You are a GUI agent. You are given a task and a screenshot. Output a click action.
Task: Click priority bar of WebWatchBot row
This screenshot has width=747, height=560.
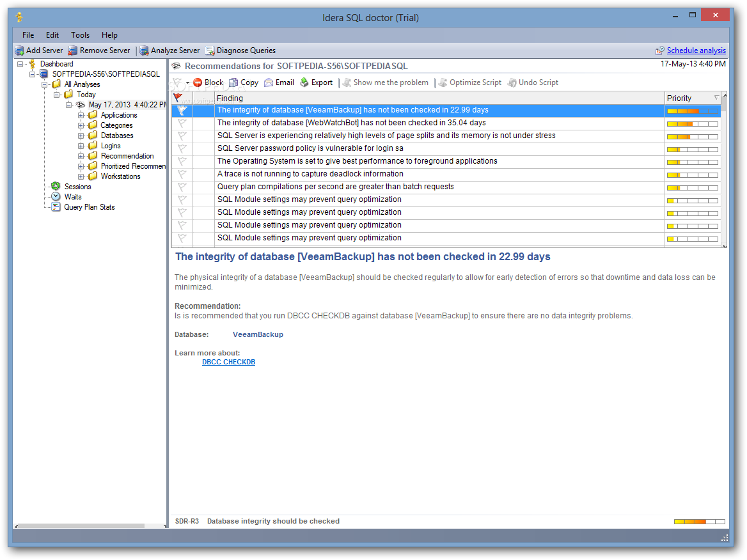click(692, 124)
